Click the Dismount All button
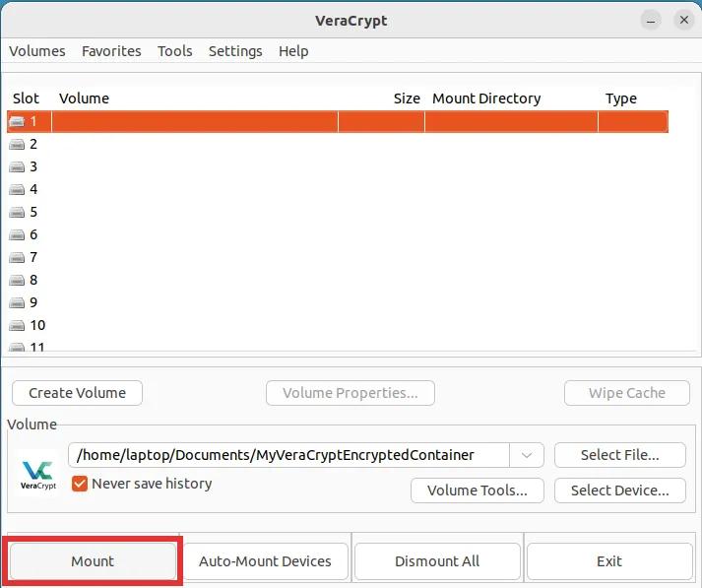702x588 pixels. pos(437,561)
